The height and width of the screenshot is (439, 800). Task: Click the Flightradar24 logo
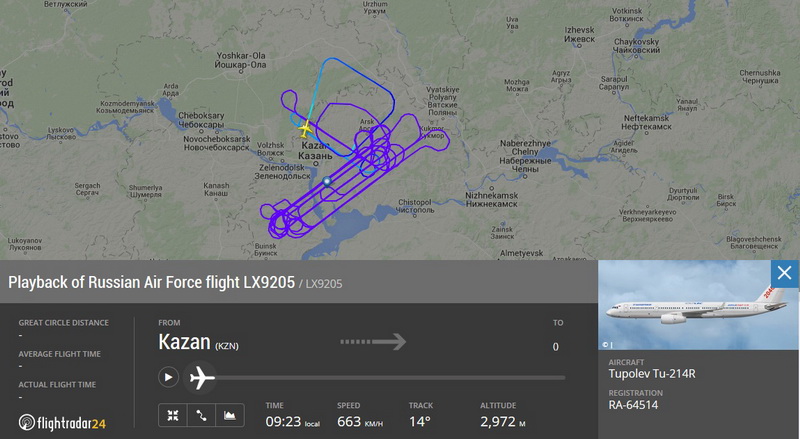(62, 423)
